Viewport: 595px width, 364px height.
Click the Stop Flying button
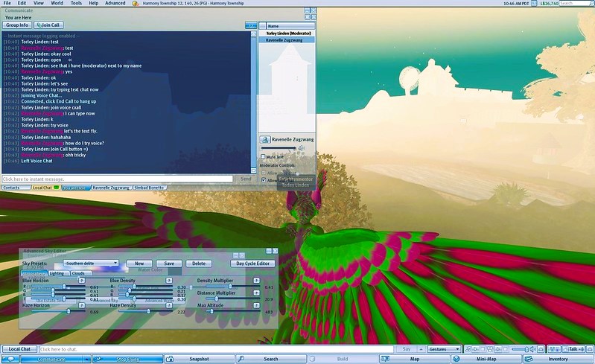[128, 359]
